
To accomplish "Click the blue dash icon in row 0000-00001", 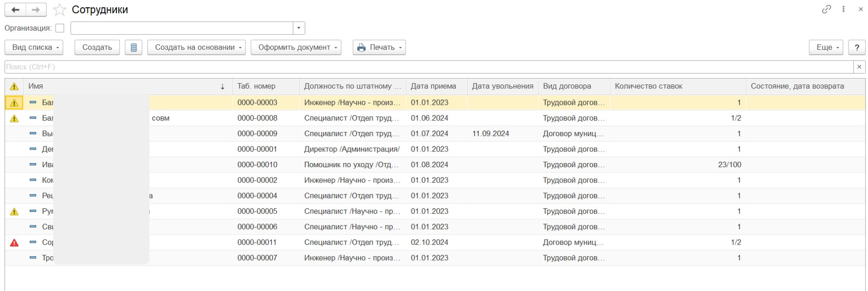I will coord(33,149).
